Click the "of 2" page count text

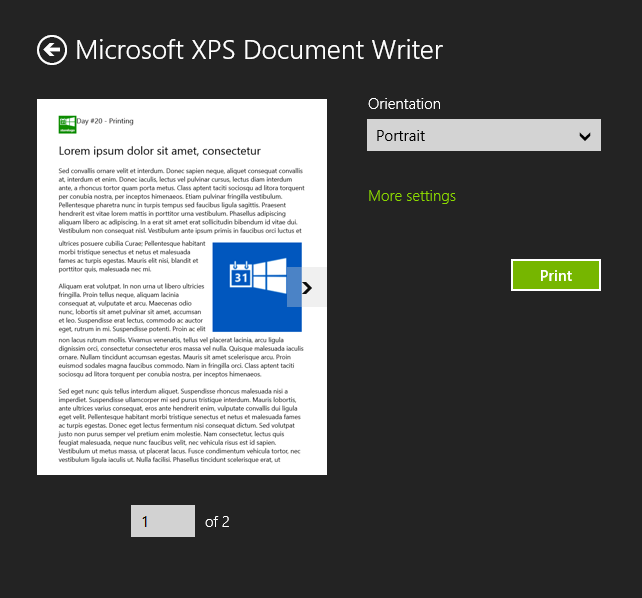tap(217, 521)
